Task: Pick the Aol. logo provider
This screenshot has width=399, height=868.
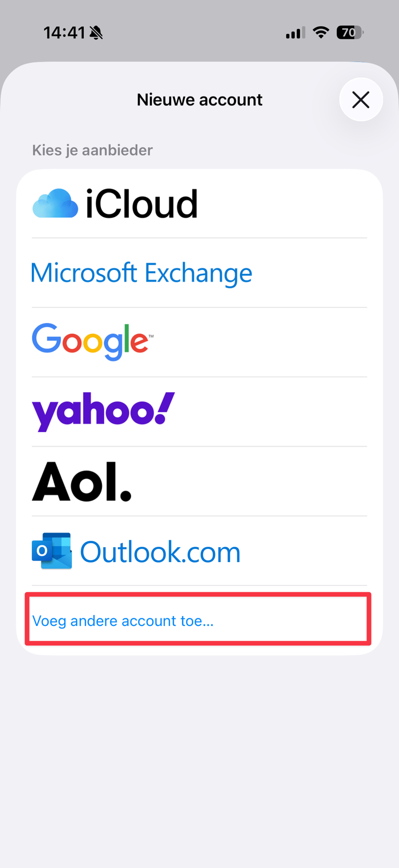Action: (82, 481)
